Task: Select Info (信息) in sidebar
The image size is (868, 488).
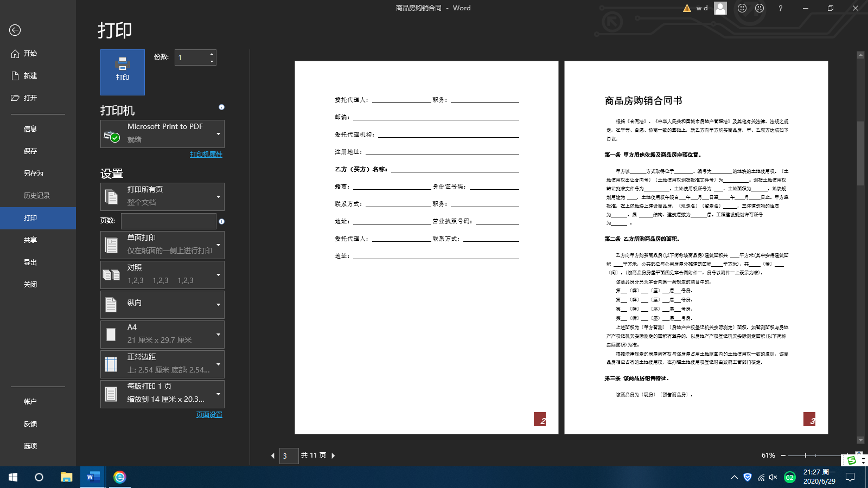Action: click(x=38, y=129)
